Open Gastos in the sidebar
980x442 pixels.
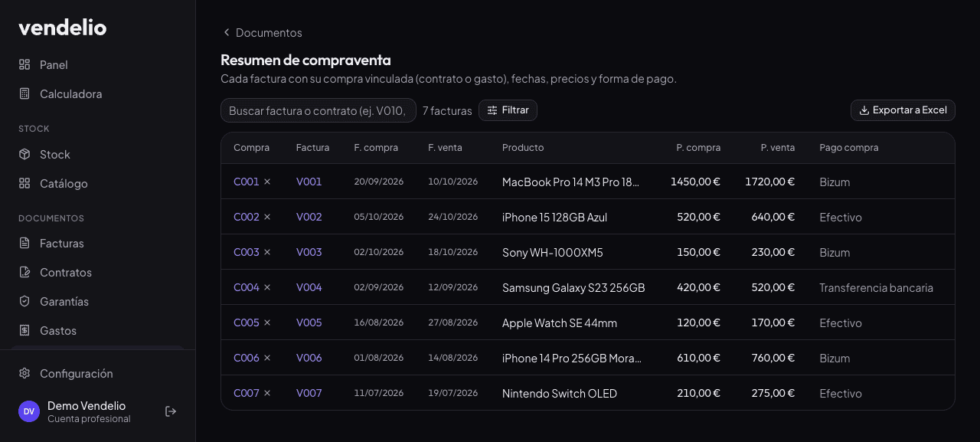click(98, 330)
